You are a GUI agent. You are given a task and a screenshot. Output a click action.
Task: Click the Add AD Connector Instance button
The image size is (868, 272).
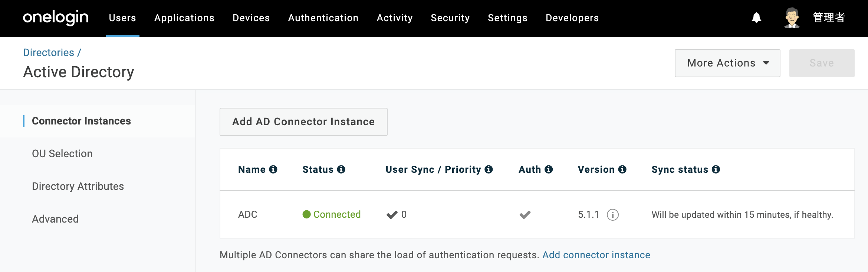303,122
